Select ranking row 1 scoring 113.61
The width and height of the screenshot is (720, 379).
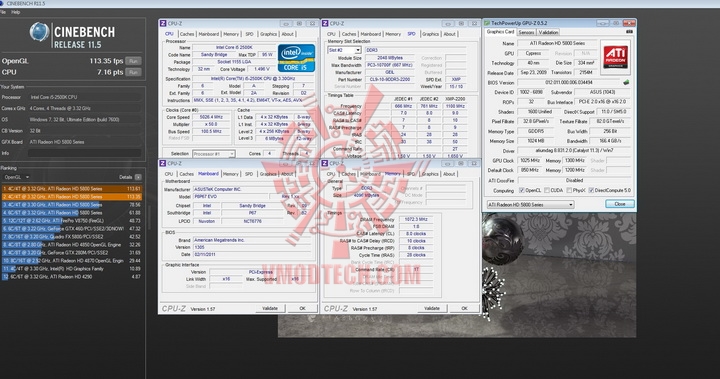pos(72,189)
